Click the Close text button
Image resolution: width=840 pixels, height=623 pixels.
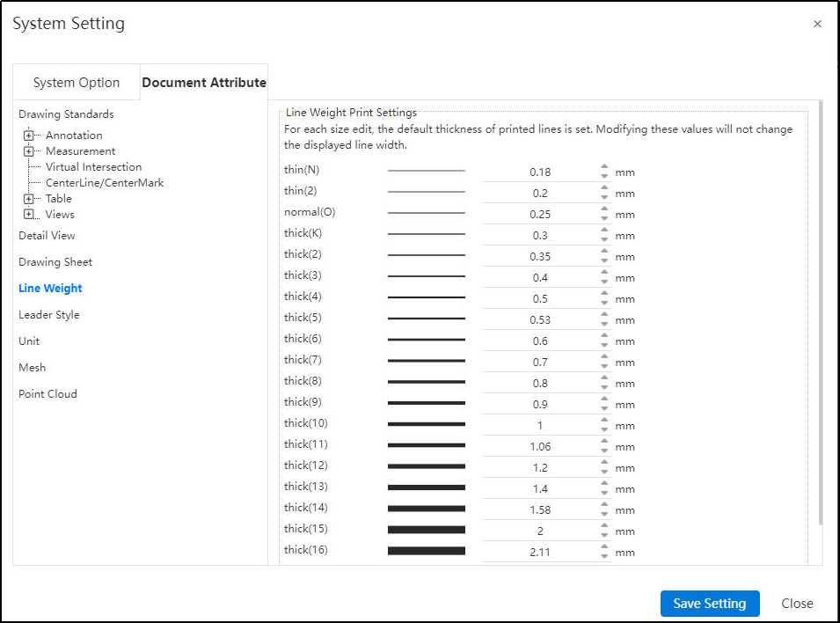(797, 604)
